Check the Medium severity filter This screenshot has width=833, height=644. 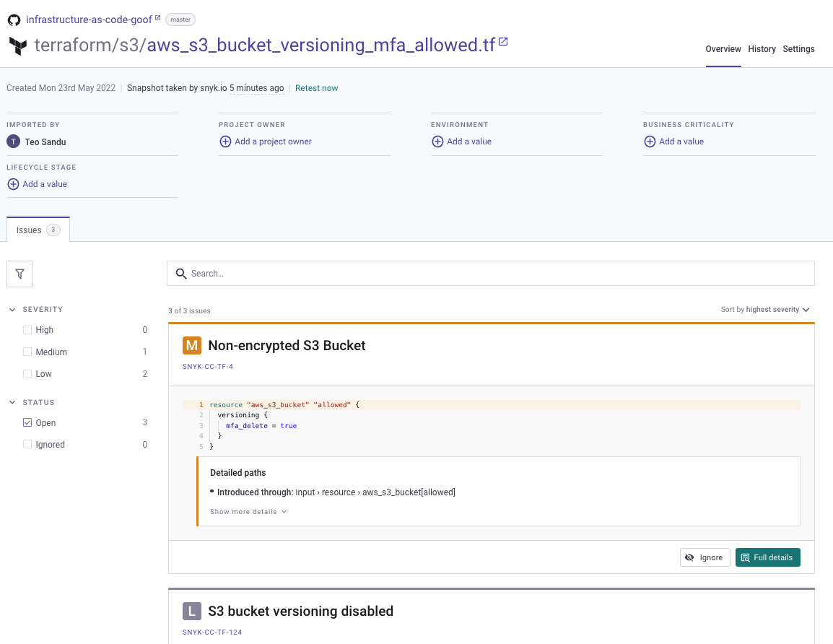click(27, 352)
